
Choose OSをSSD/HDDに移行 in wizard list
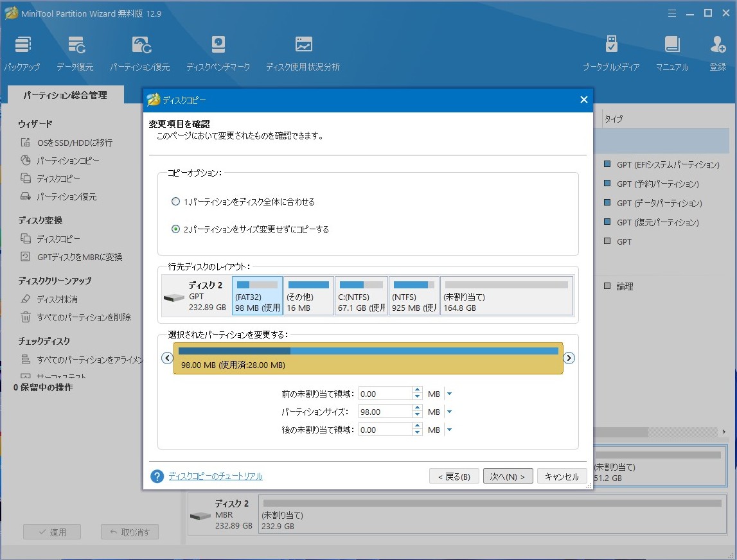coord(75,143)
